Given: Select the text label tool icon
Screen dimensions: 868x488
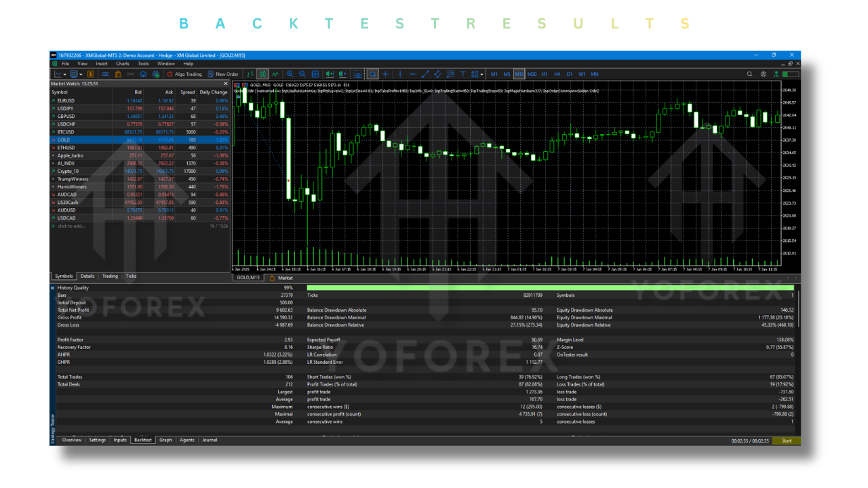Looking at the screenshot, I should click(x=463, y=74).
